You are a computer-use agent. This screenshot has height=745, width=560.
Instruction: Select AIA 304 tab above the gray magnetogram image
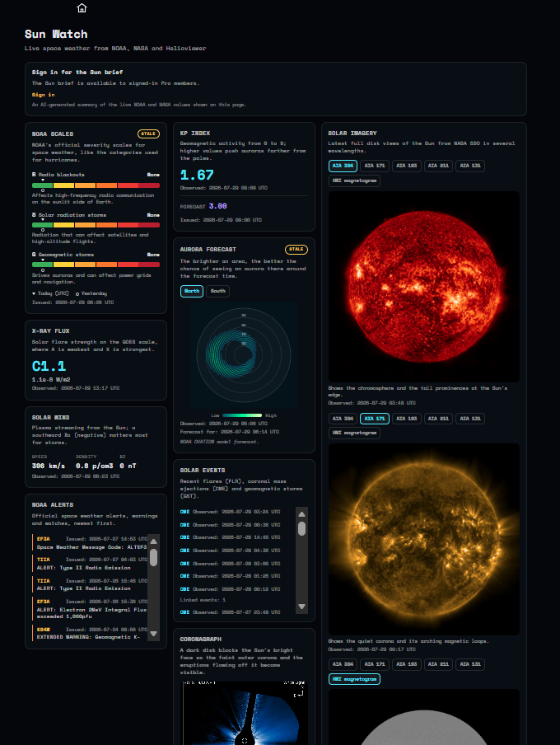[343, 664]
